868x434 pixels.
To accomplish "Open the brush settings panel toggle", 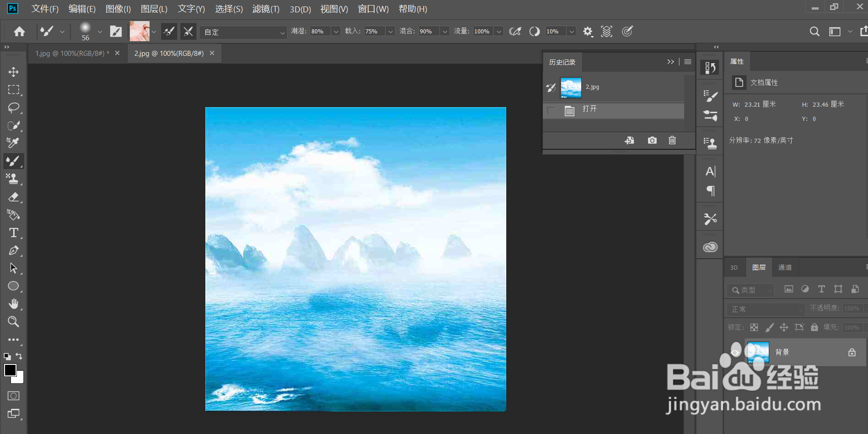I will pyautogui.click(x=116, y=31).
